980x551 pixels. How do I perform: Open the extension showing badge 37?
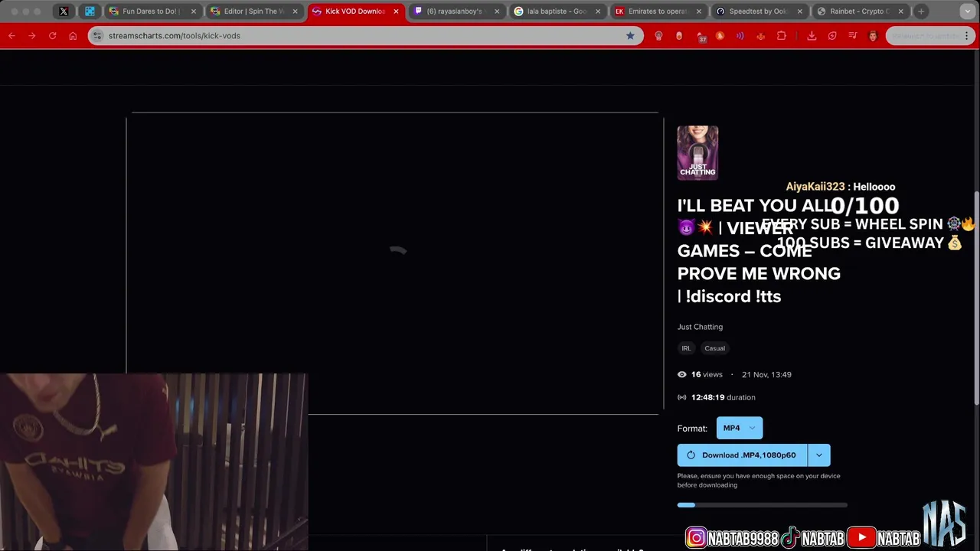click(701, 36)
